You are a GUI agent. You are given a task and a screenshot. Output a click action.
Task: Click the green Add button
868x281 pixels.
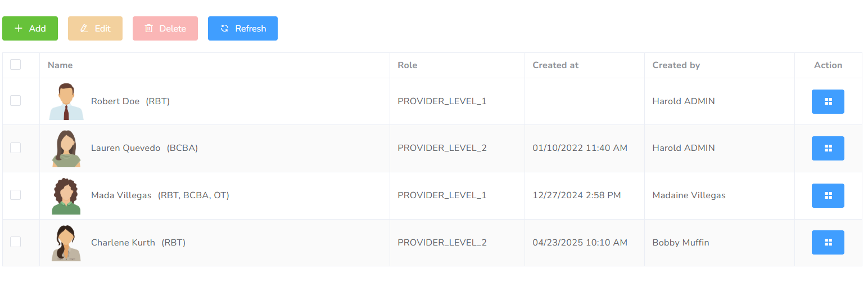coord(30,28)
